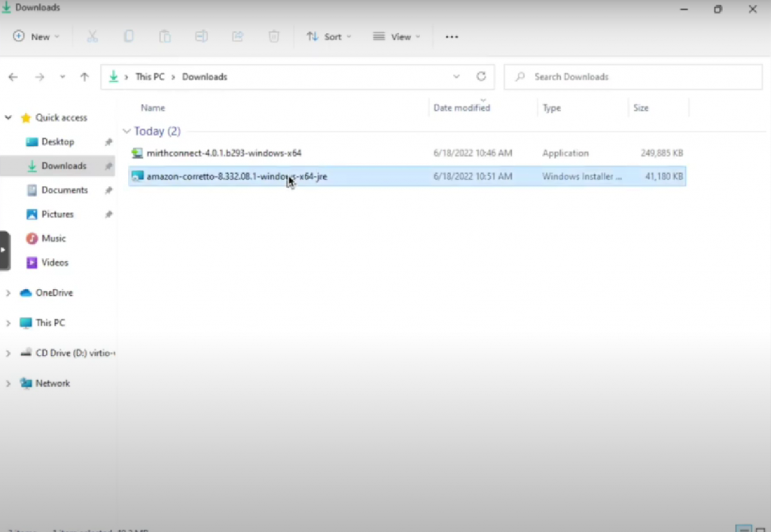Select mirthconnect-4.0.1.b293-windows-x64 file
This screenshot has width=771, height=532.
(407, 154)
